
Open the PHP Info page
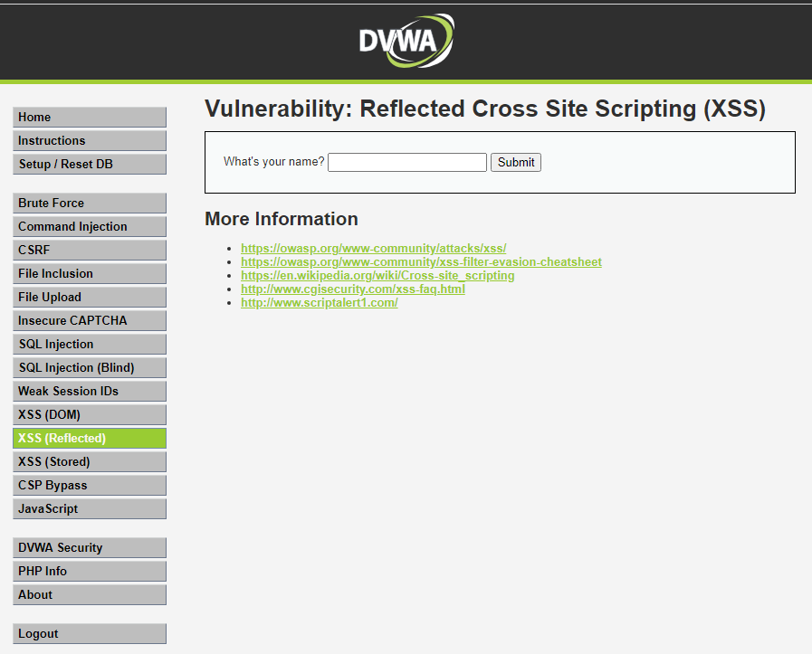[90, 571]
